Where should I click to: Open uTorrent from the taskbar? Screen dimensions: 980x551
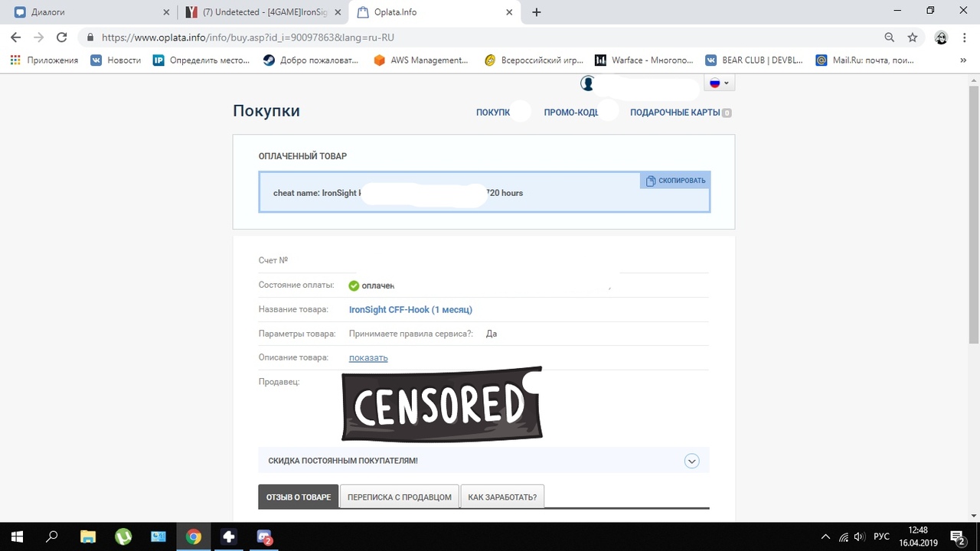(122, 536)
